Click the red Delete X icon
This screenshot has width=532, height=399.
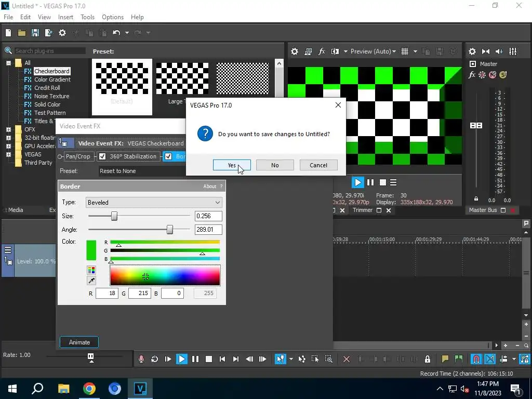pos(347,359)
